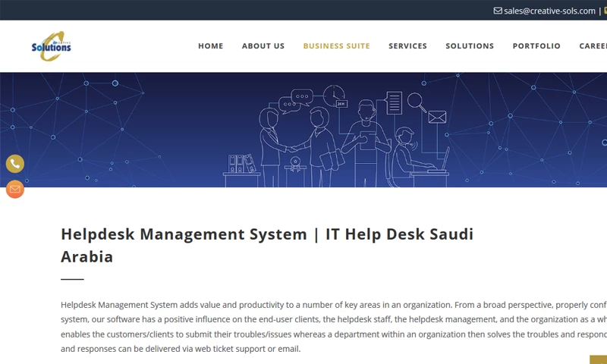Expand the Solutions menu

(470, 46)
